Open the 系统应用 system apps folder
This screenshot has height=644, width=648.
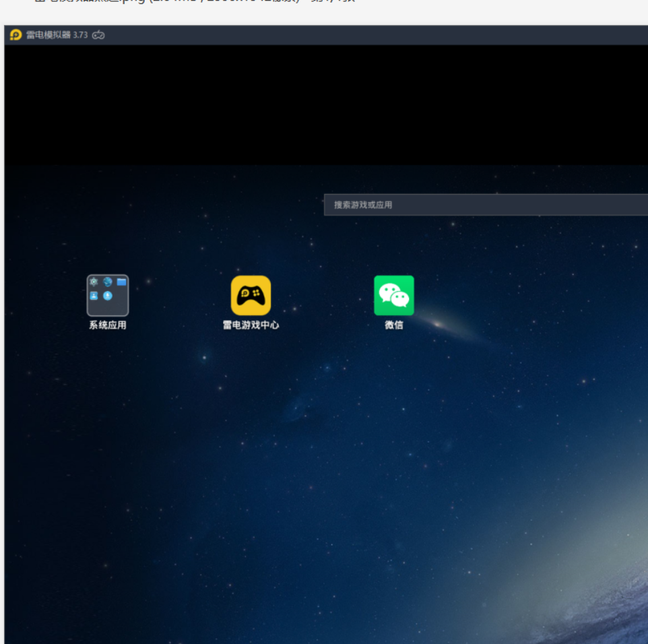[108, 295]
